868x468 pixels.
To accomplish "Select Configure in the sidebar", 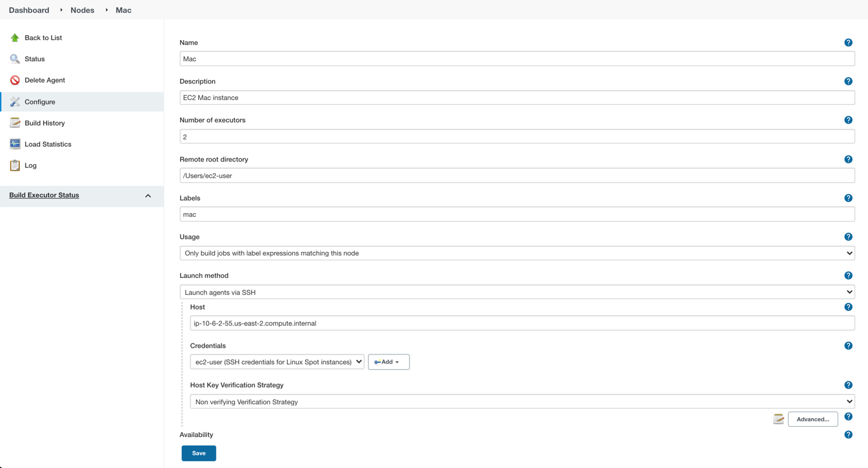I will (x=40, y=102).
